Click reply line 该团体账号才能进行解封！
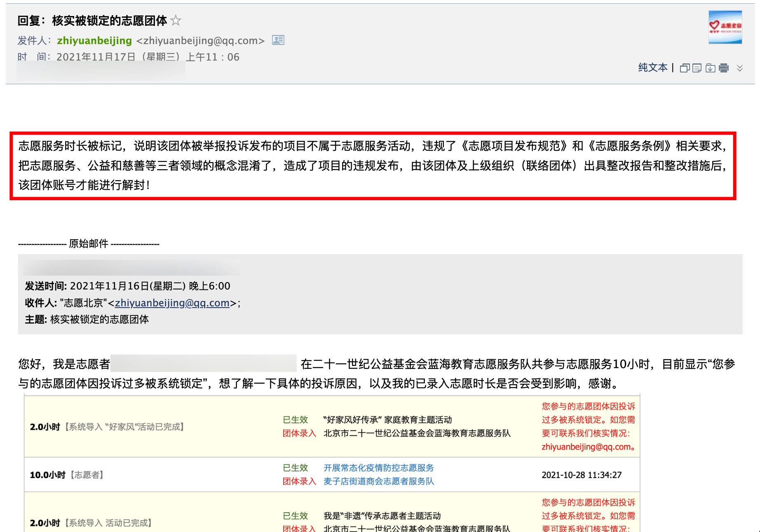This screenshot has height=532, width=760. click(84, 185)
